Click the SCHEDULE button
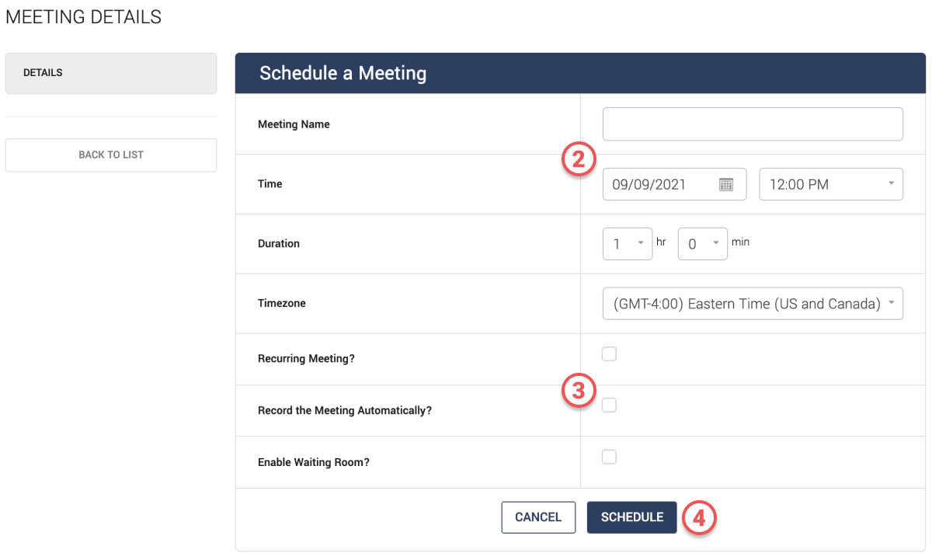Viewport: 932px width, 560px height. (632, 517)
